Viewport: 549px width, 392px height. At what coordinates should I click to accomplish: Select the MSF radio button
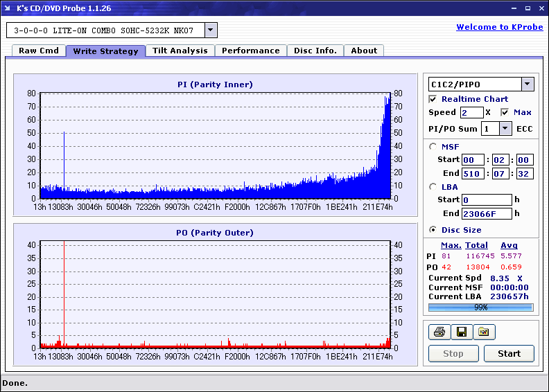[433, 147]
